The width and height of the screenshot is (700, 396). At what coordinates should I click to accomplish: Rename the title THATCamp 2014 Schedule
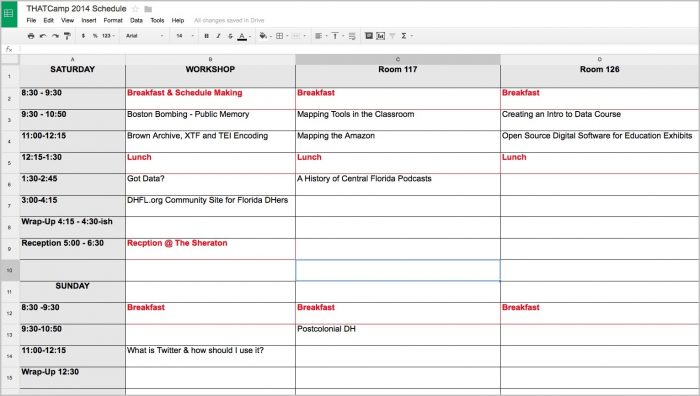coord(76,8)
